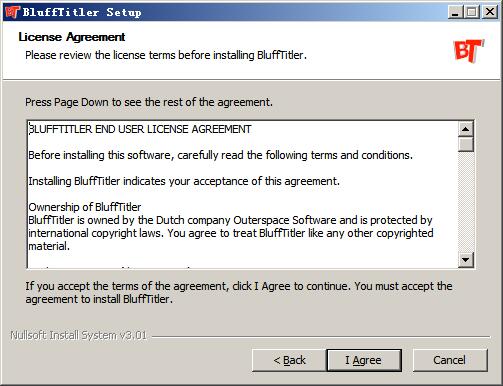Screen dimensions: 503x386
Task: Click the 'Press Page Down' instruction text
Action: point(149,102)
